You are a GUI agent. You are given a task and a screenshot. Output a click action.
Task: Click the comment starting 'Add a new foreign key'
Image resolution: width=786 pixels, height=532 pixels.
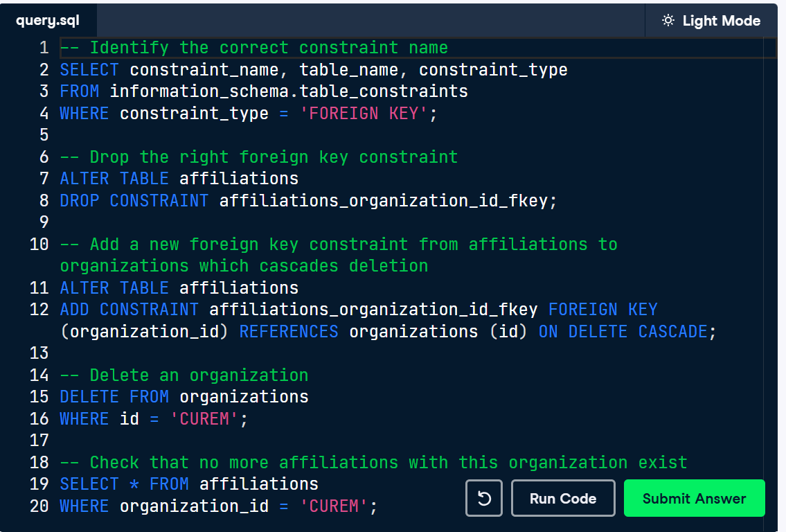pos(339,255)
